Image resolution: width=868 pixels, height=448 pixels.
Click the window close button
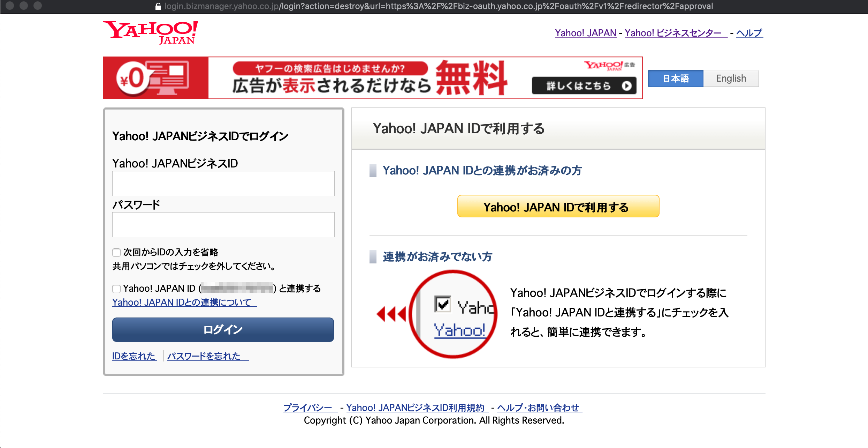[x=10, y=6]
